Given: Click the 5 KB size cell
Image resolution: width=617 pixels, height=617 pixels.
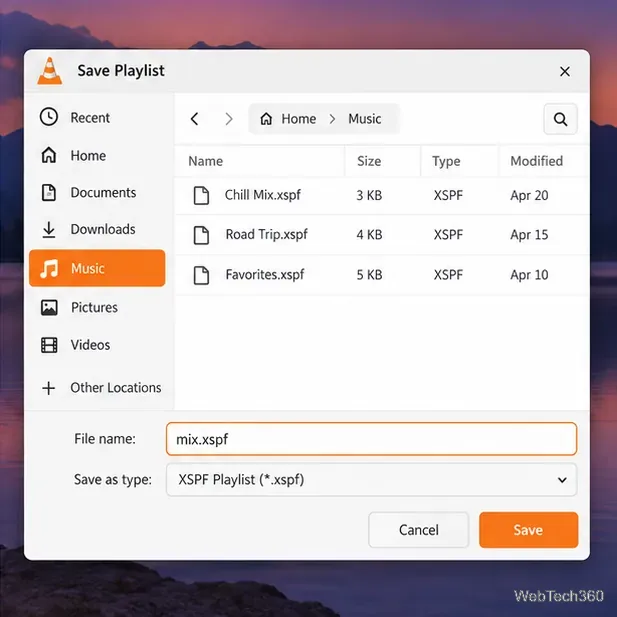Looking at the screenshot, I should [x=369, y=275].
